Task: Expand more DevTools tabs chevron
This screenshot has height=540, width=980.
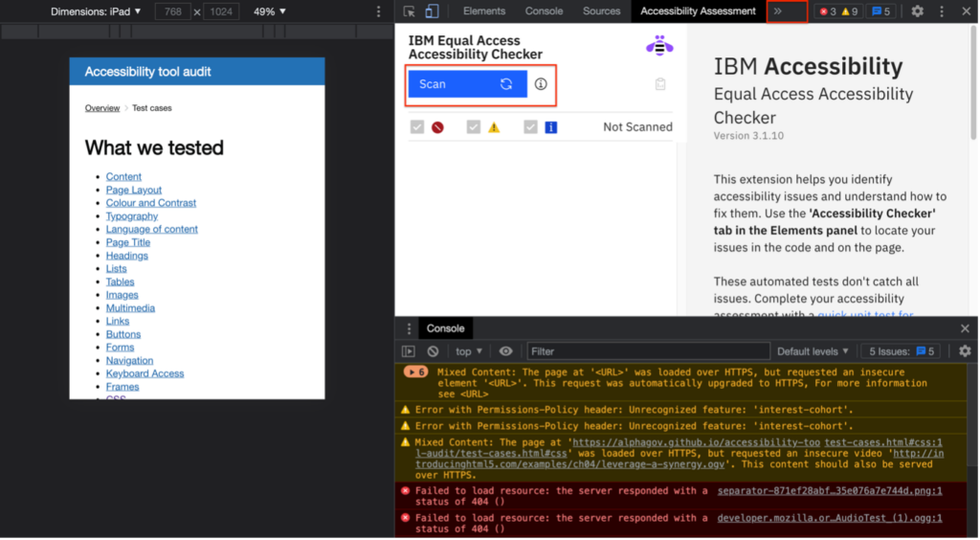Action: click(777, 11)
